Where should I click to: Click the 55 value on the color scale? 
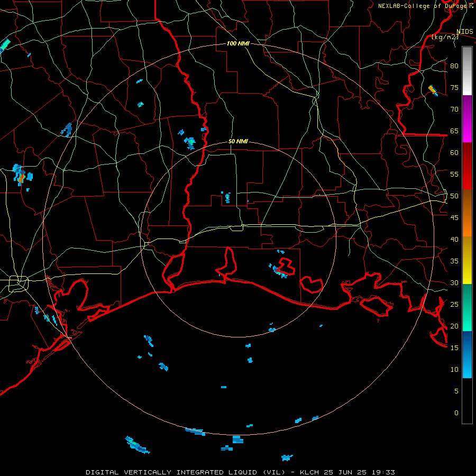[x=454, y=175]
